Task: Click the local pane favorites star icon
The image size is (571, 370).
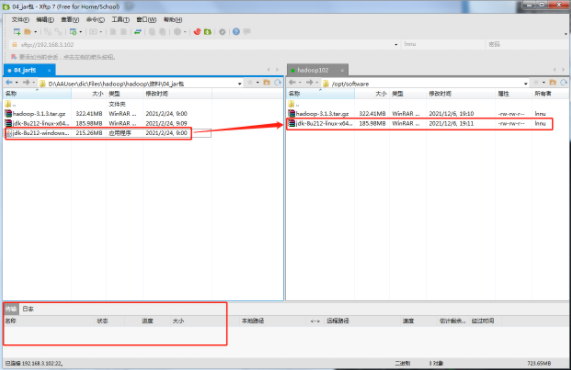Action: coord(250,83)
